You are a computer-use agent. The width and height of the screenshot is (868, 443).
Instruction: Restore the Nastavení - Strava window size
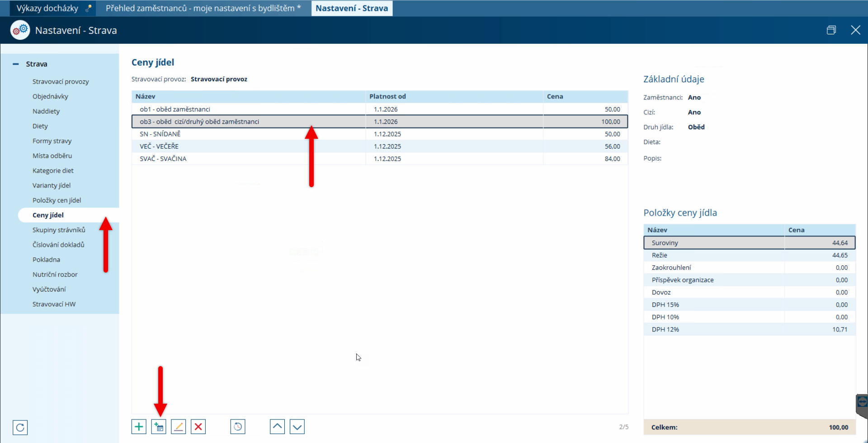click(x=831, y=30)
